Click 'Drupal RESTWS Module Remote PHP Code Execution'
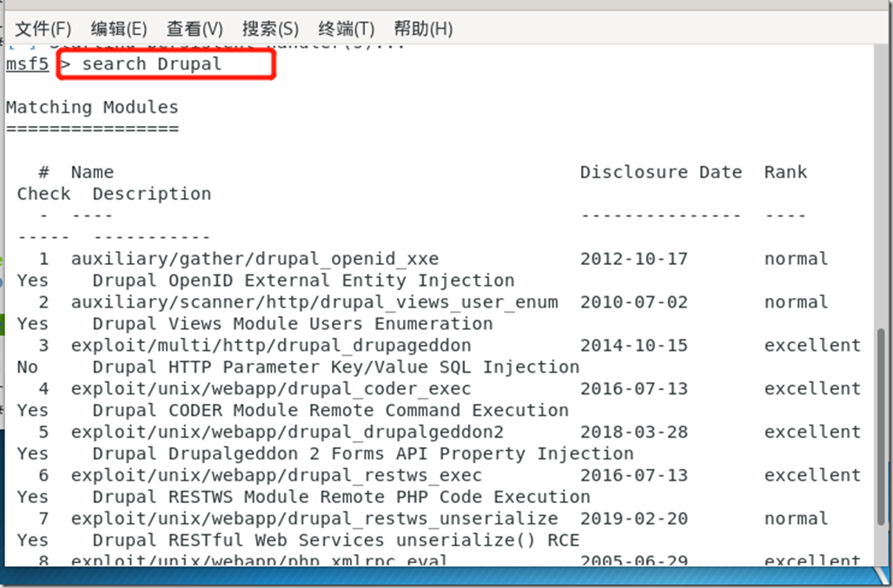The image size is (893, 588). pos(341,497)
